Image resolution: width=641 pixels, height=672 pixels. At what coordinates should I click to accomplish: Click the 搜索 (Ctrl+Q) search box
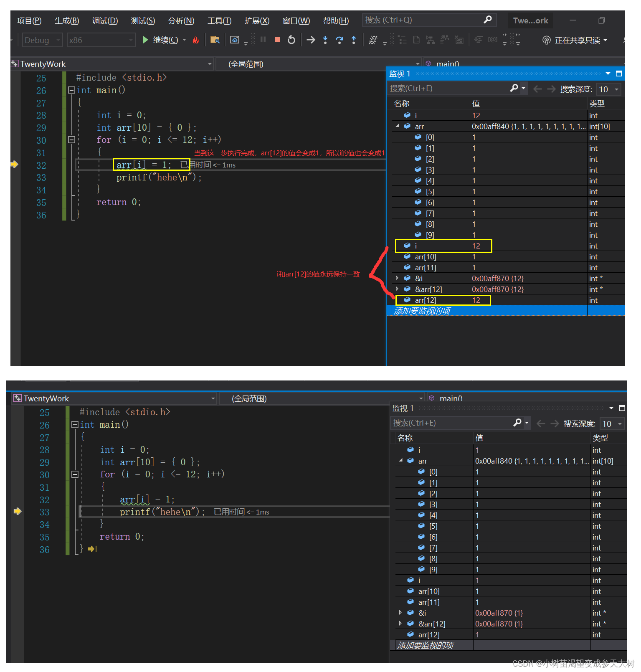pyautogui.click(x=429, y=20)
